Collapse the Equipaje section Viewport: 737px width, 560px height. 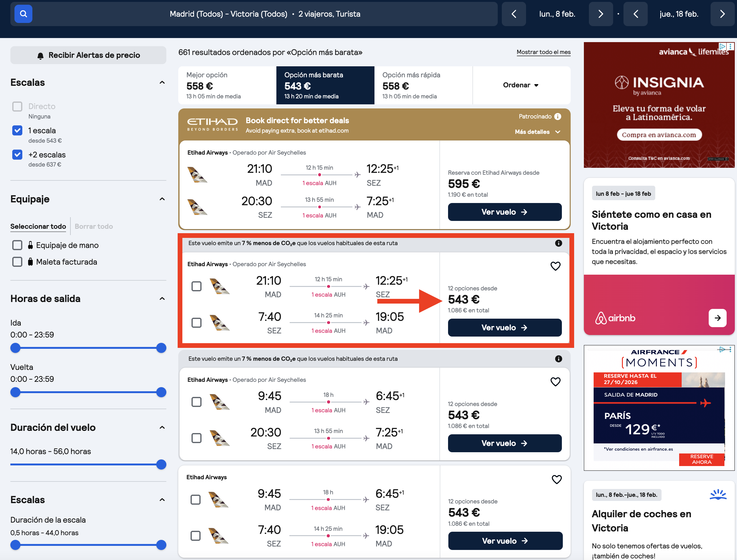pos(162,199)
